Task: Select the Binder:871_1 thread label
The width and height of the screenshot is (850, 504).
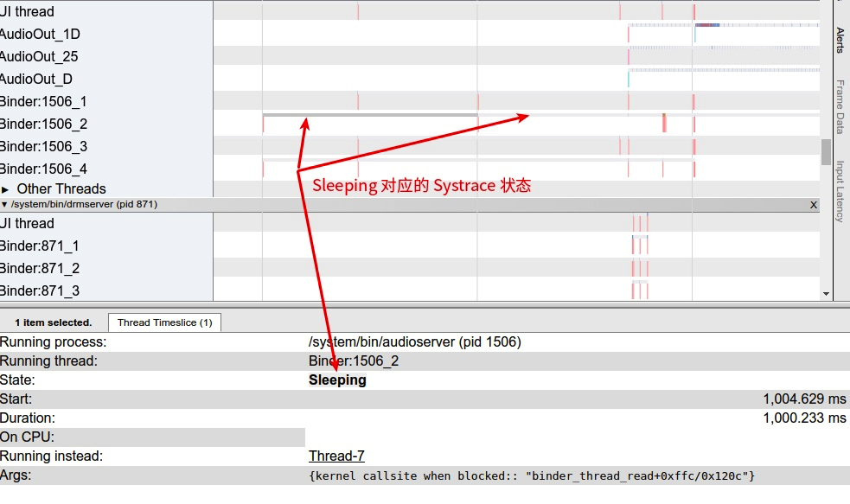Action: click(x=40, y=246)
